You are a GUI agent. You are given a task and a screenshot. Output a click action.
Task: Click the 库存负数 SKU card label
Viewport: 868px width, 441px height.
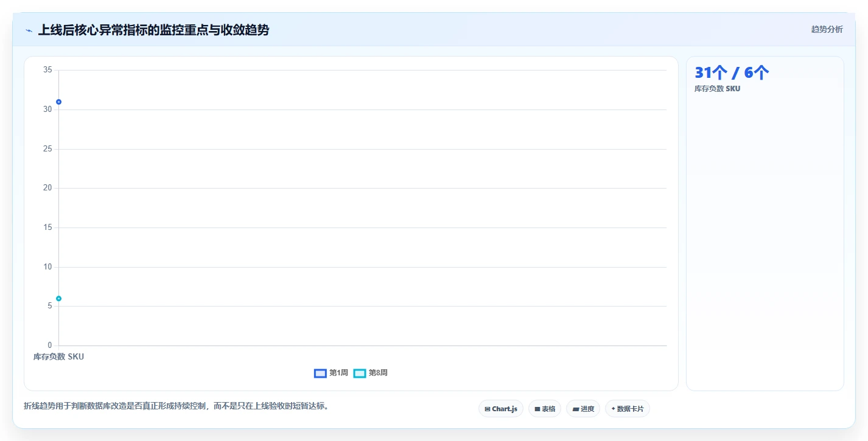click(718, 88)
